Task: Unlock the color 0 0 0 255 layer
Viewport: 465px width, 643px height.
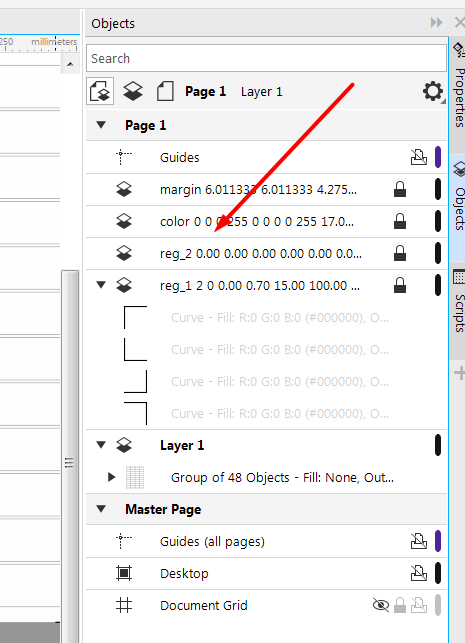Action: coord(400,221)
